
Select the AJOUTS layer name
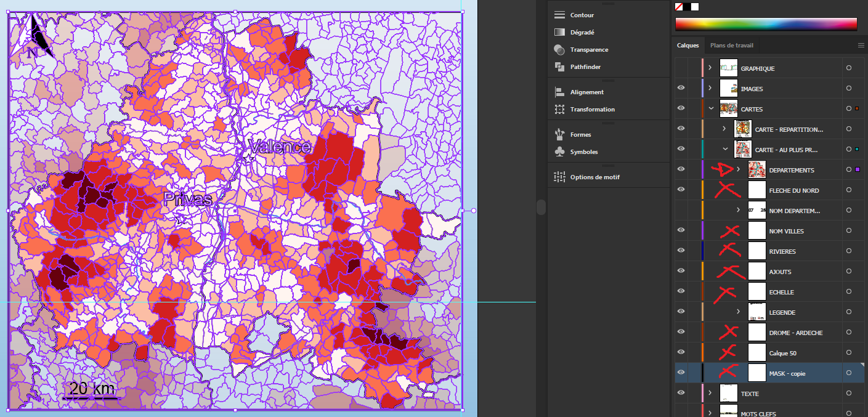pos(781,272)
